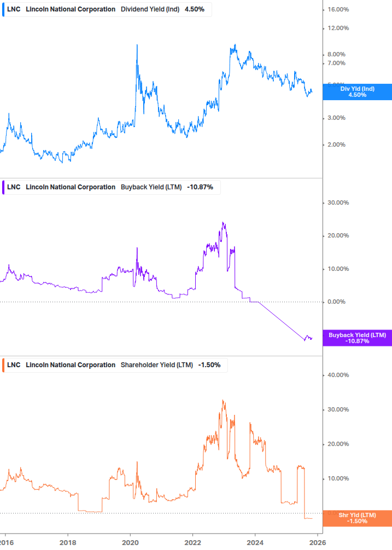392x550 pixels.
Task: Click the 2018 label on the time axis
Action: [x=68, y=543]
